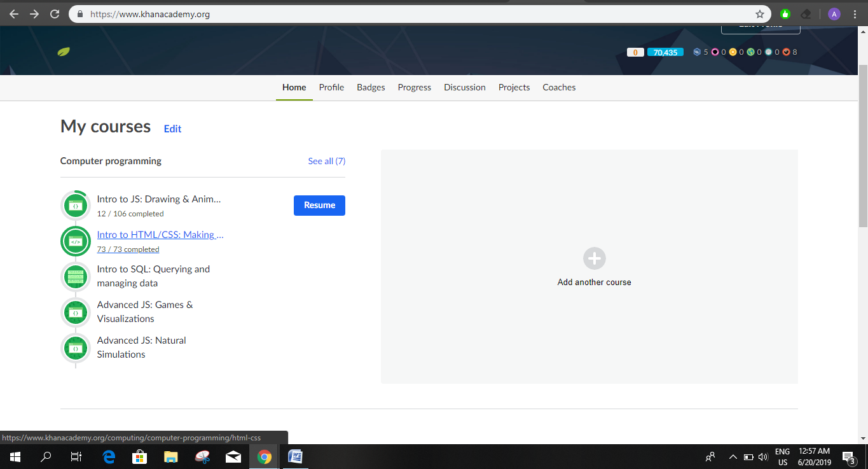Click Edit next to My courses

point(172,129)
